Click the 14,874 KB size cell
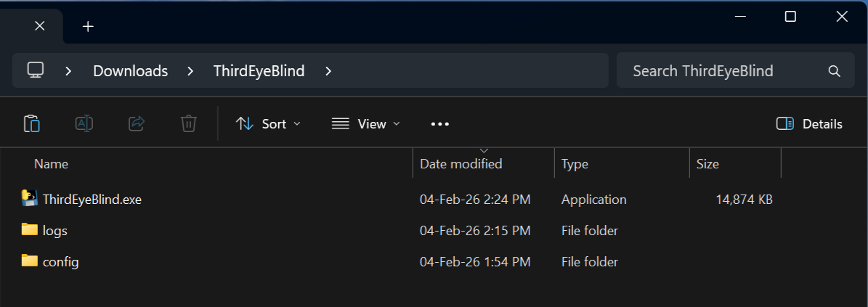Screen dimensions: 868x307 (744, 199)
